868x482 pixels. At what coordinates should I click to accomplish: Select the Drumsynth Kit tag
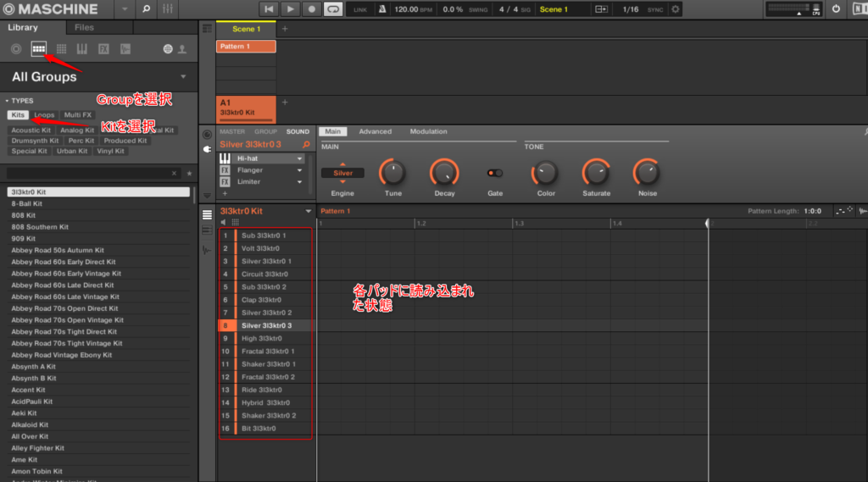click(36, 141)
